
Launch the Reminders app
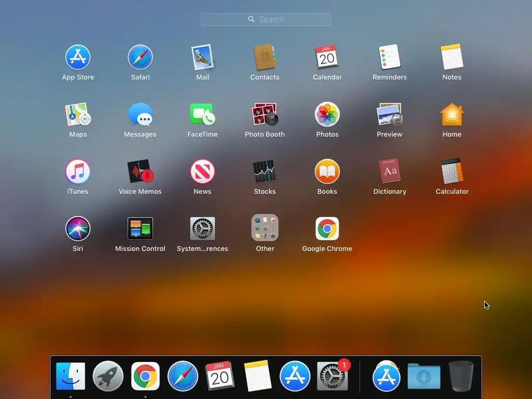point(390,57)
